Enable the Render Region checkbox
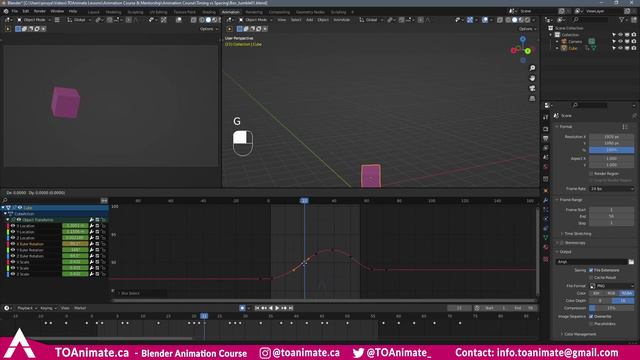This screenshot has height=360, width=640. coord(591,173)
